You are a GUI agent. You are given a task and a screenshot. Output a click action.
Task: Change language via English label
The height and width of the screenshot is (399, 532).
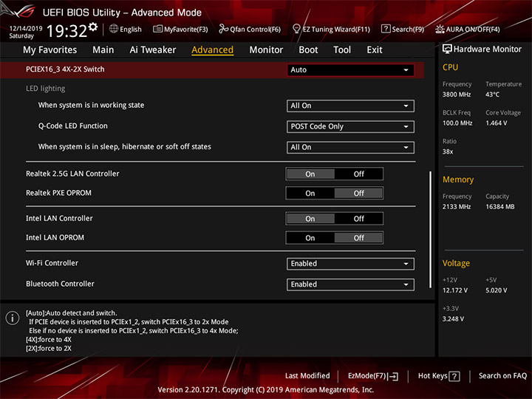tap(131, 29)
